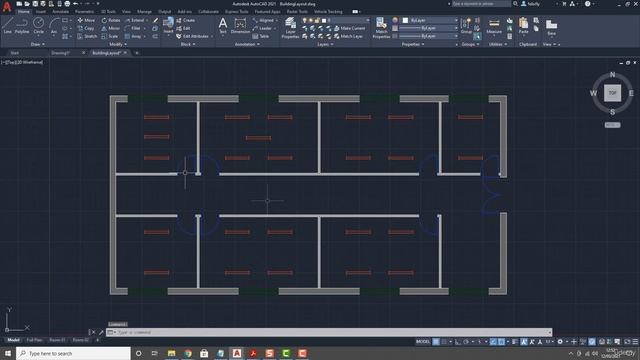Click the Group tool
This screenshot has height=360, width=640.
click(x=466, y=25)
